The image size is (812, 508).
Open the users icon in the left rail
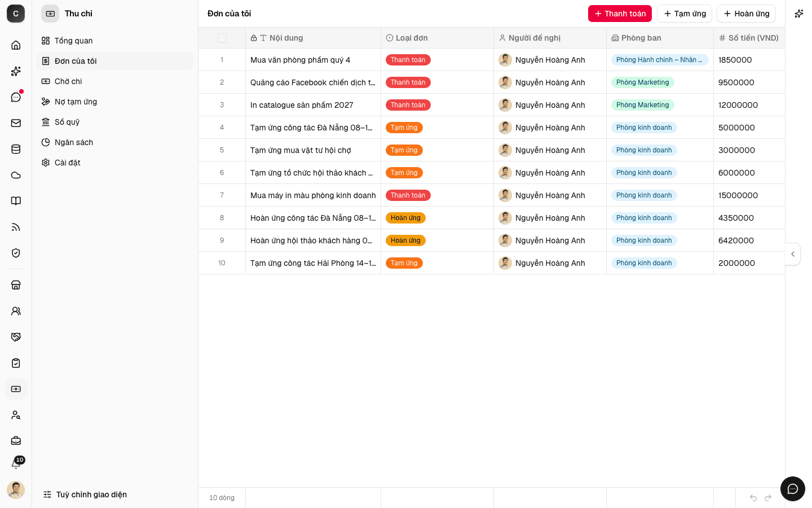pos(16,311)
